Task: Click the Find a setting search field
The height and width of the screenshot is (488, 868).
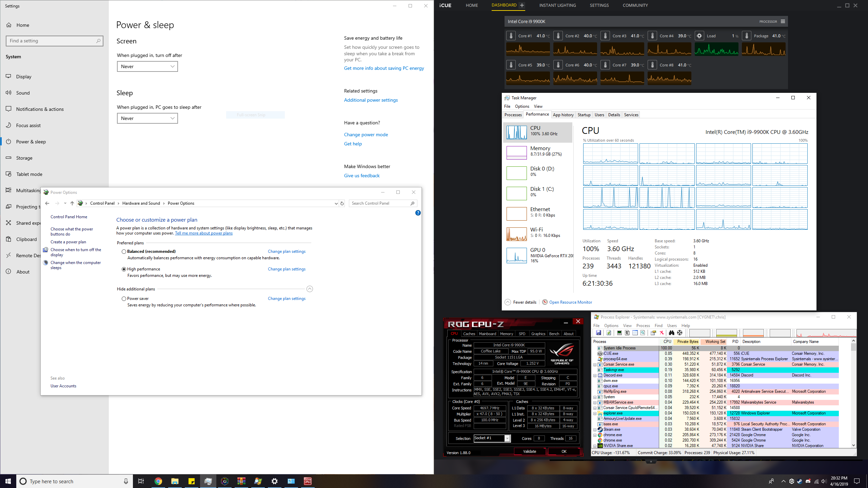Action: coord(54,41)
